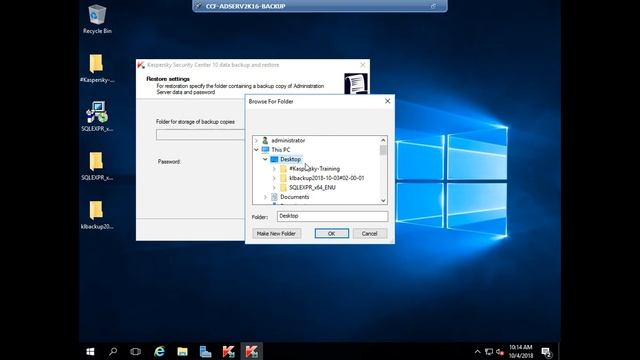Select Documents in the folder tree
This screenshot has height=360, width=640.
(x=294, y=197)
